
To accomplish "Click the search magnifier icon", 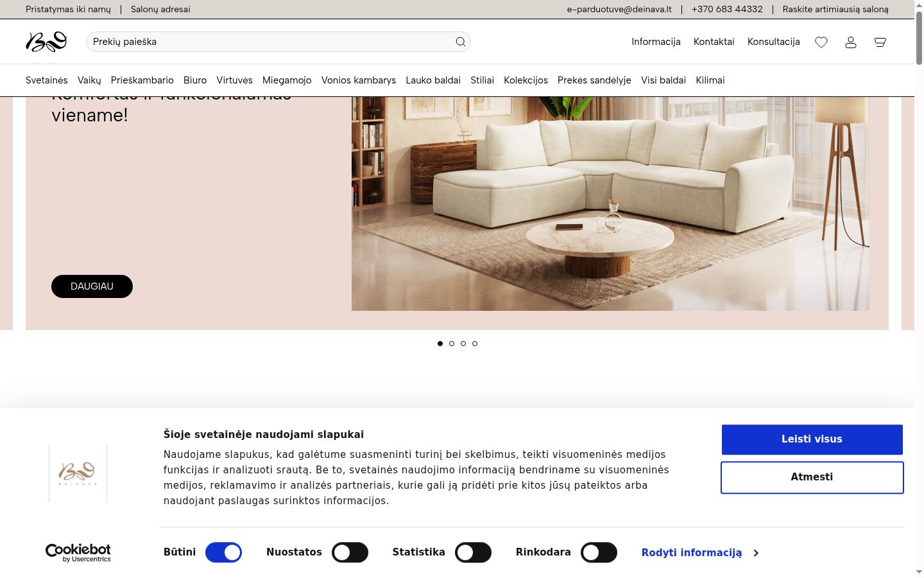I will [x=461, y=42].
